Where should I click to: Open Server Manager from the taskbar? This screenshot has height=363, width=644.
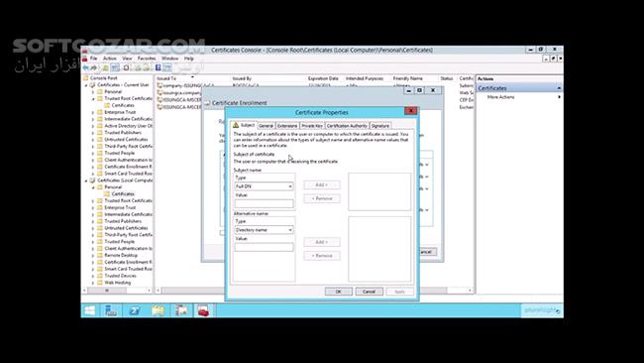point(111,310)
